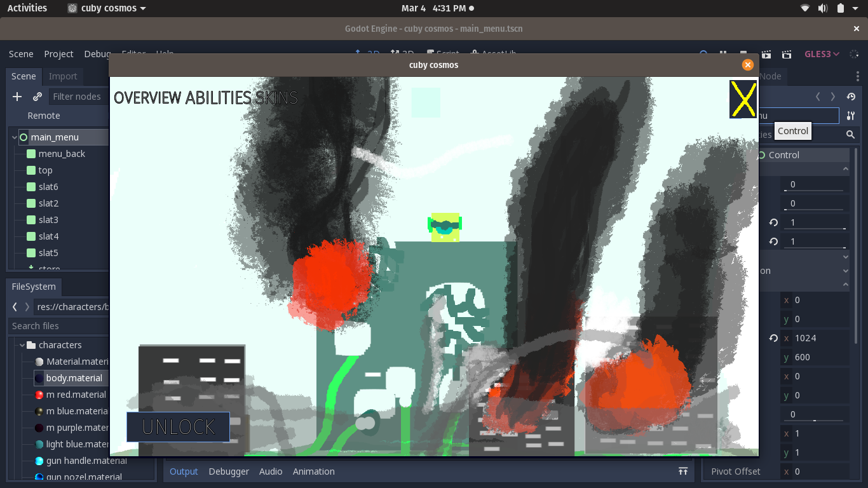Collapse the characters folder in FileSystem

coord(22,345)
